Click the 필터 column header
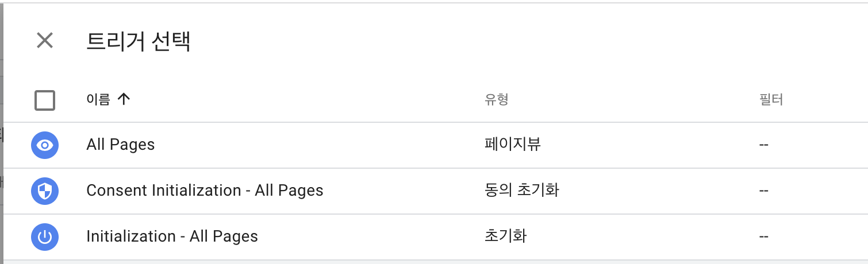This screenshot has width=868, height=264. [x=771, y=100]
